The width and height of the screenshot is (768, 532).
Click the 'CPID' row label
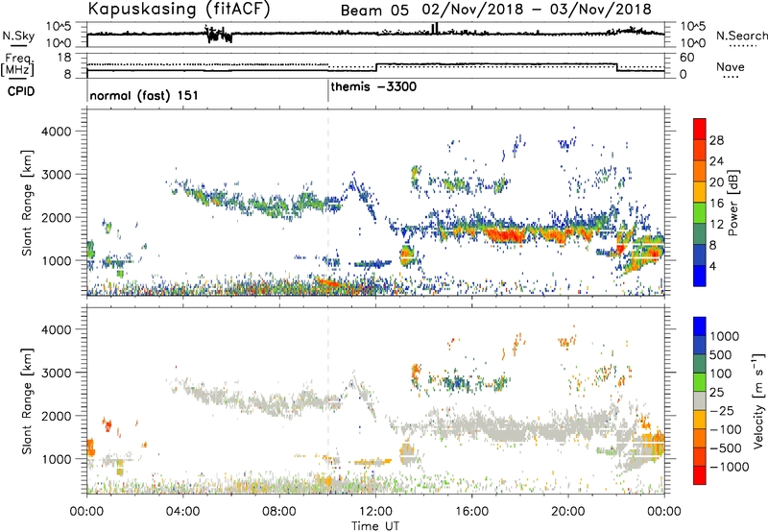(21, 91)
